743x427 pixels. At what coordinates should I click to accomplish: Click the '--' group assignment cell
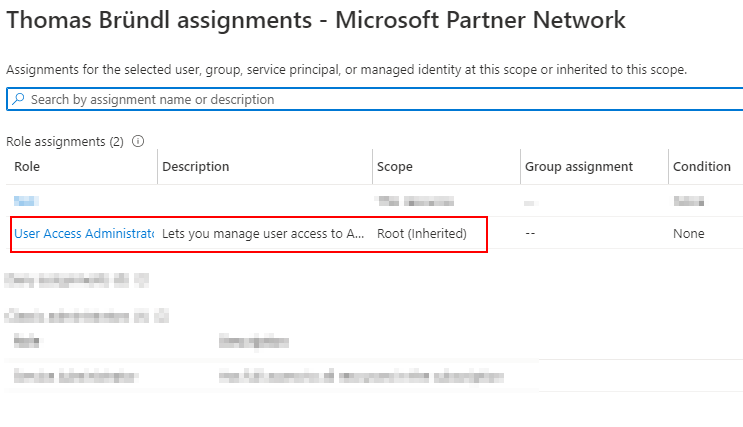click(x=530, y=234)
